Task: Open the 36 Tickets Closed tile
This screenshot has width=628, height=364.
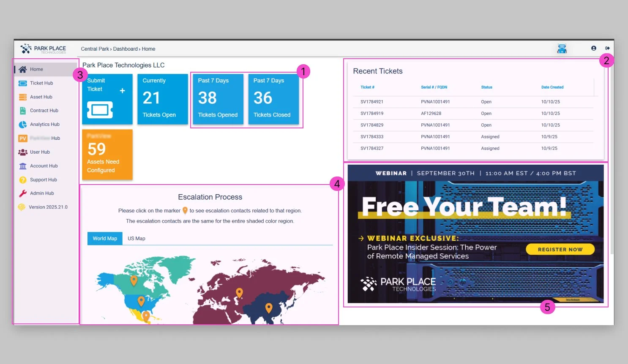Action: [x=273, y=99]
